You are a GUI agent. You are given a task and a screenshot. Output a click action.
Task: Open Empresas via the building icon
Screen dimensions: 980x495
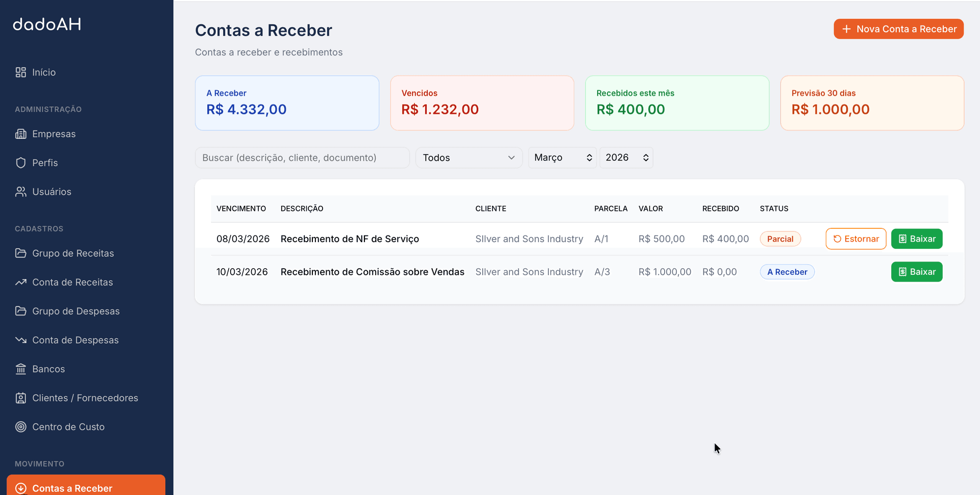20,134
